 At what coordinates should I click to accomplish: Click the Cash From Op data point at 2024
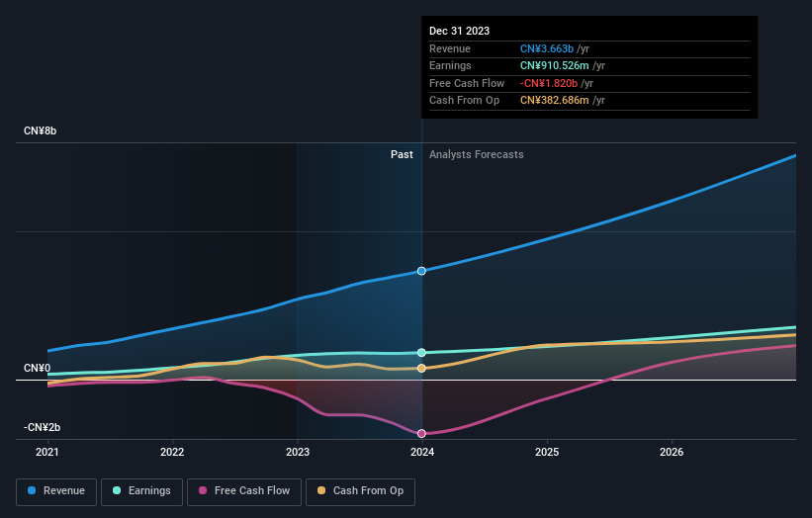point(421,369)
